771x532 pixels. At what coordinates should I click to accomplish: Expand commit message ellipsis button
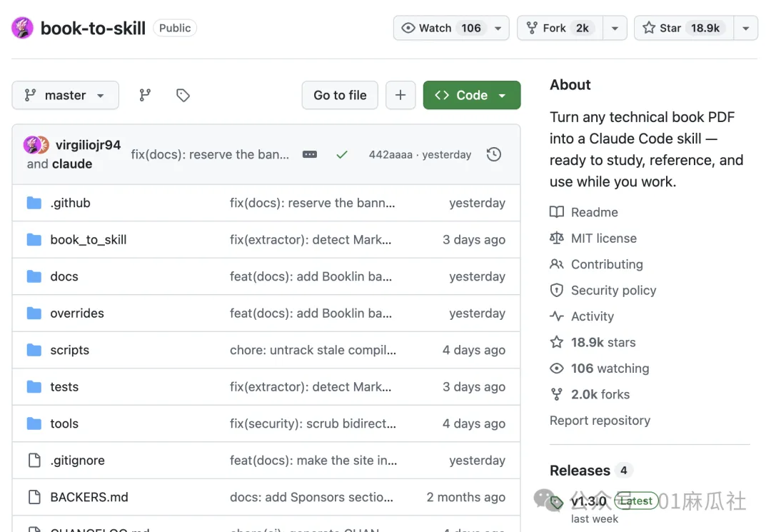[x=310, y=154]
